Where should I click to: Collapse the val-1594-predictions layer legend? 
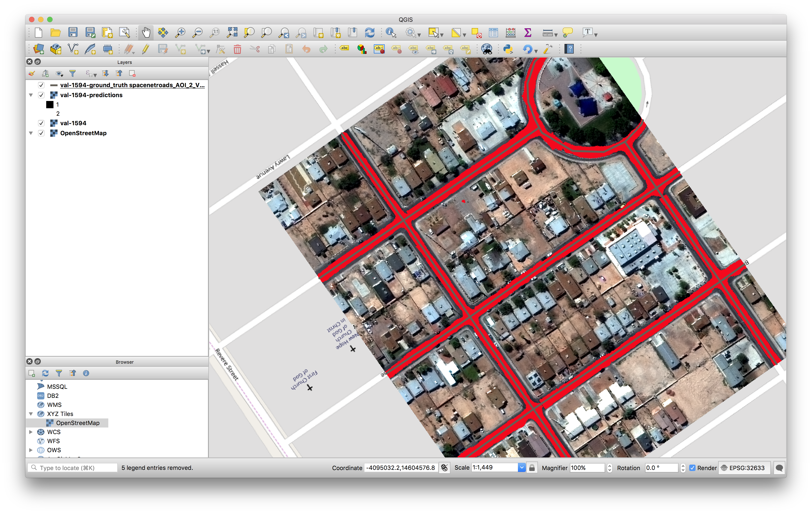click(31, 95)
